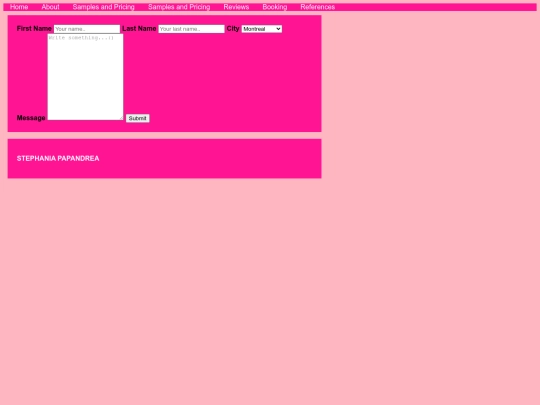Click the First Name label
This screenshot has height=405, width=540.
pos(34,29)
